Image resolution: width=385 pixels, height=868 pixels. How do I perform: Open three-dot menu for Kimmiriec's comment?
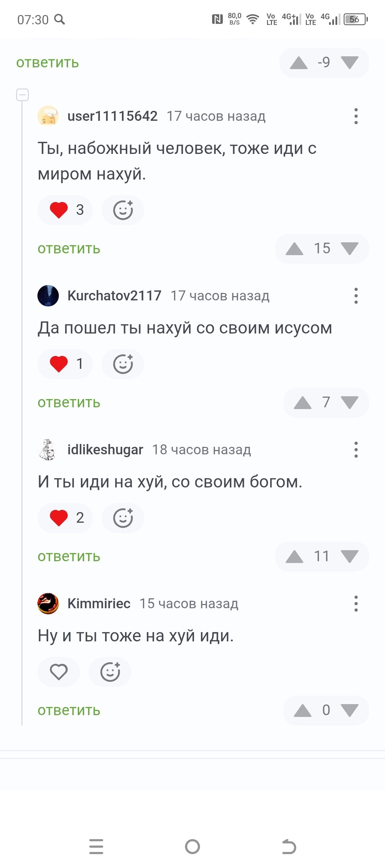coord(356,604)
